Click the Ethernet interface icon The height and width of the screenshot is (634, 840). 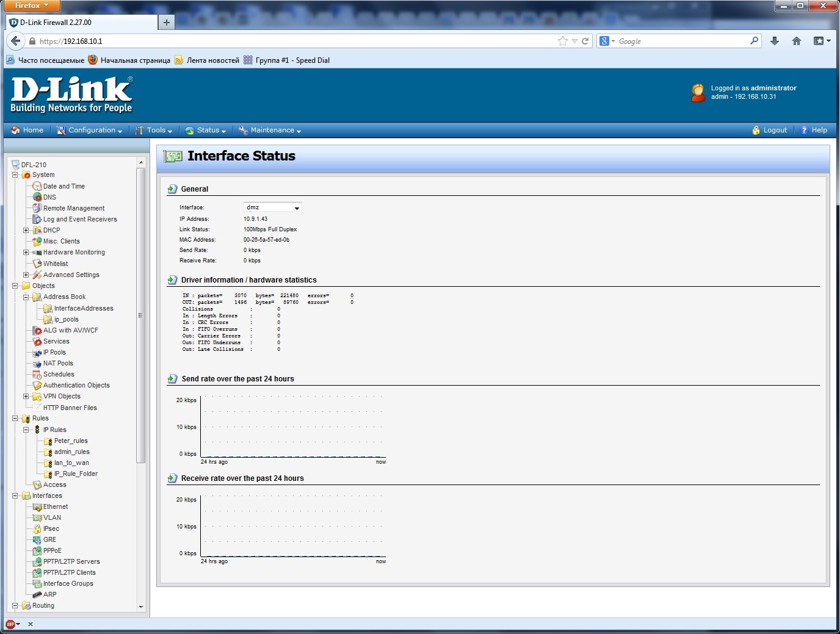37,506
